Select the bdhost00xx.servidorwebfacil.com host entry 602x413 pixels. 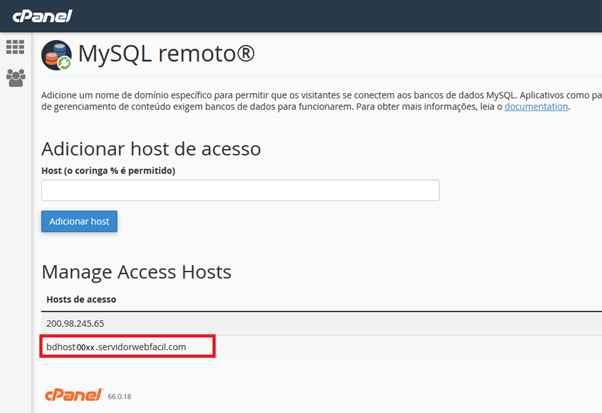click(116, 347)
